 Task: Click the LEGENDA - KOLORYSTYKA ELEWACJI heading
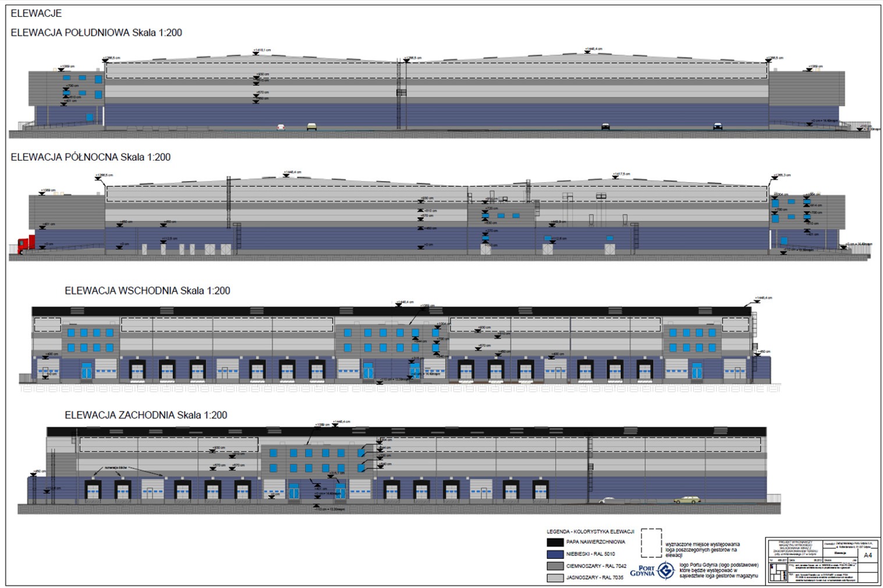click(590, 532)
